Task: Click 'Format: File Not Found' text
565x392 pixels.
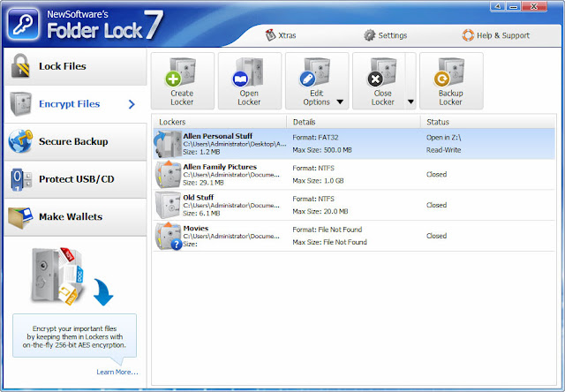Action: pyautogui.click(x=327, y=230)
